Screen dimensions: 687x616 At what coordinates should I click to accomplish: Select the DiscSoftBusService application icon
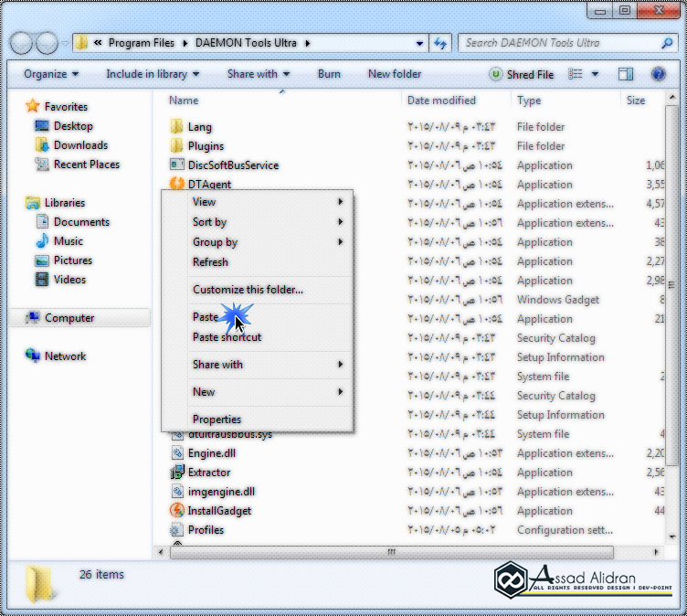(176, 165)
